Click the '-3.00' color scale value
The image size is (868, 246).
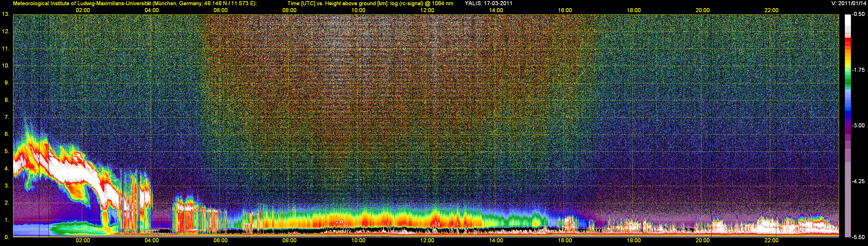tap(858, 125)
